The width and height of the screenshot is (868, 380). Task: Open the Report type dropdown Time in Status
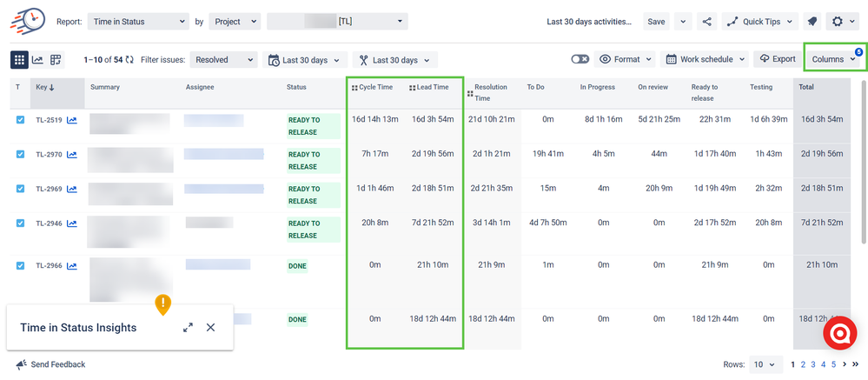138,22
